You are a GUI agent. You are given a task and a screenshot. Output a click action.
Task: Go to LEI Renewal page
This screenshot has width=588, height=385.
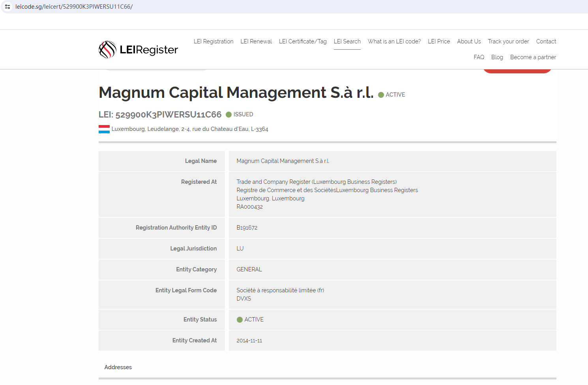pos(256,41)
